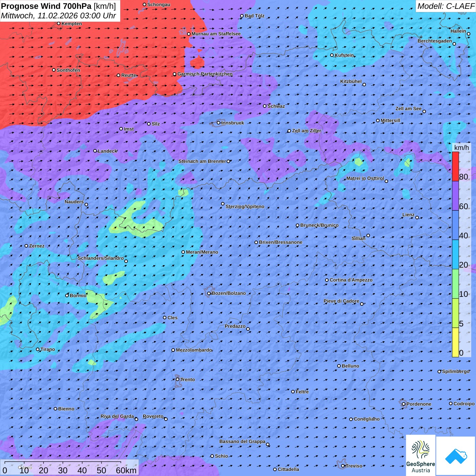476x476 pixels.
Task: Click the Trento city marker
Action: click(x=177, y=379)
